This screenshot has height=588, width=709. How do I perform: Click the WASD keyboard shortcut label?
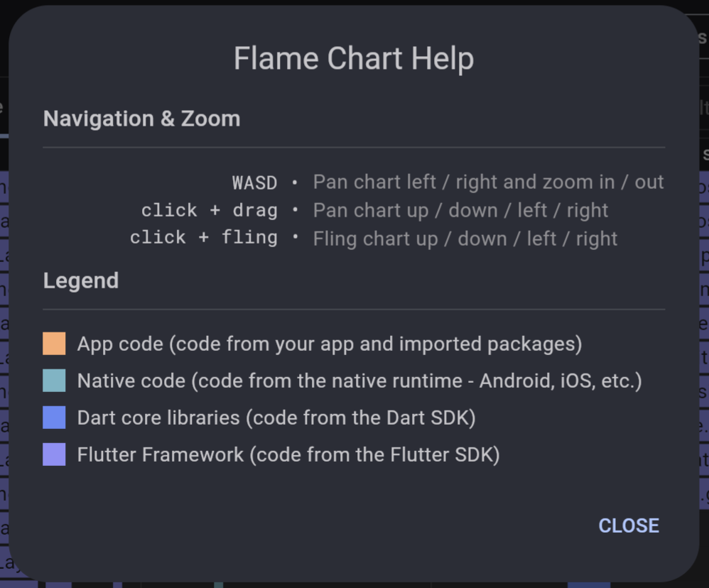(254, 183)
